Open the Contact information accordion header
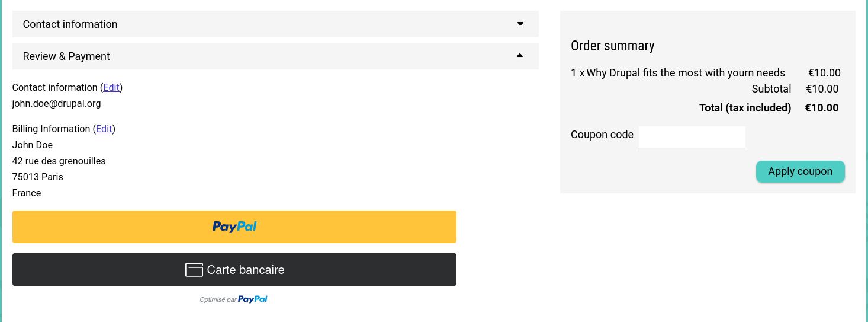Image resolution: width=868 pixels, height=322 pixels. [275, 24]
